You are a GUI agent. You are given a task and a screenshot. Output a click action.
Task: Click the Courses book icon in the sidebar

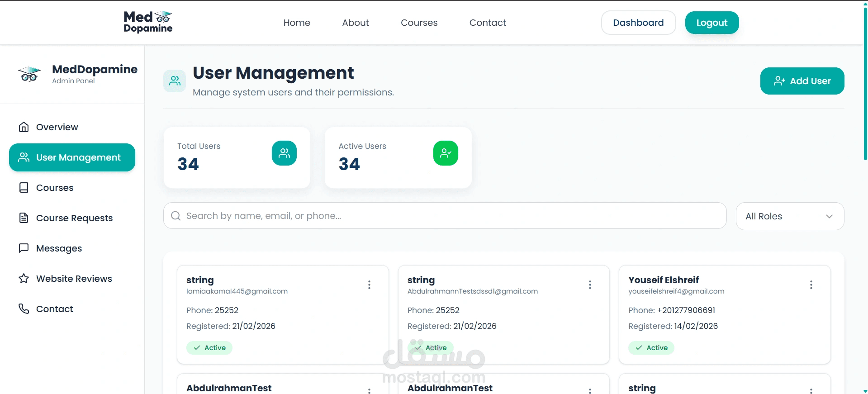click(x=24, y=188)
